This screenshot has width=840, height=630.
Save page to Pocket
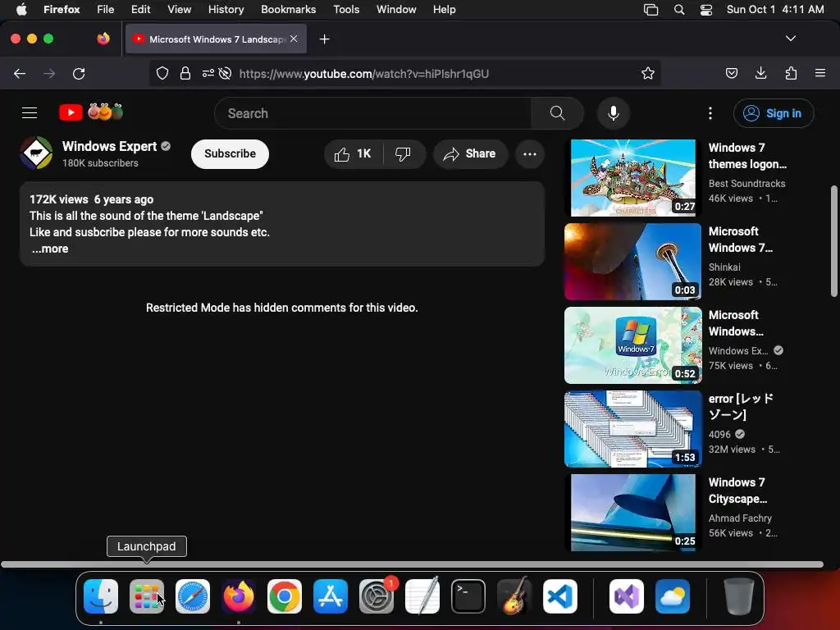click(731, 73)
